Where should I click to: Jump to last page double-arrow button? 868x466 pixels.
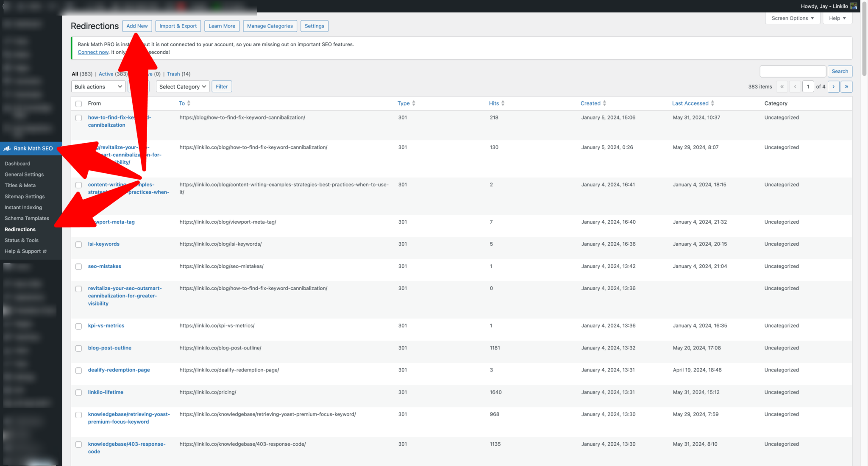846,86
